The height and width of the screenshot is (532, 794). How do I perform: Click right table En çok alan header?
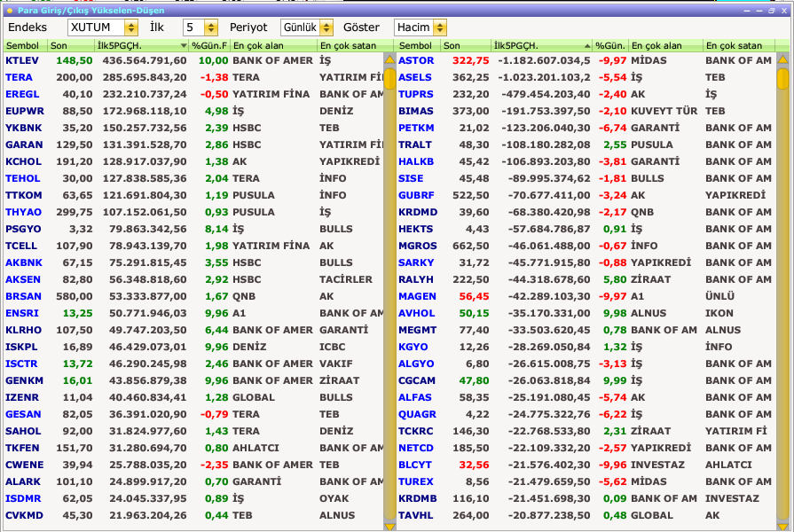666,45
